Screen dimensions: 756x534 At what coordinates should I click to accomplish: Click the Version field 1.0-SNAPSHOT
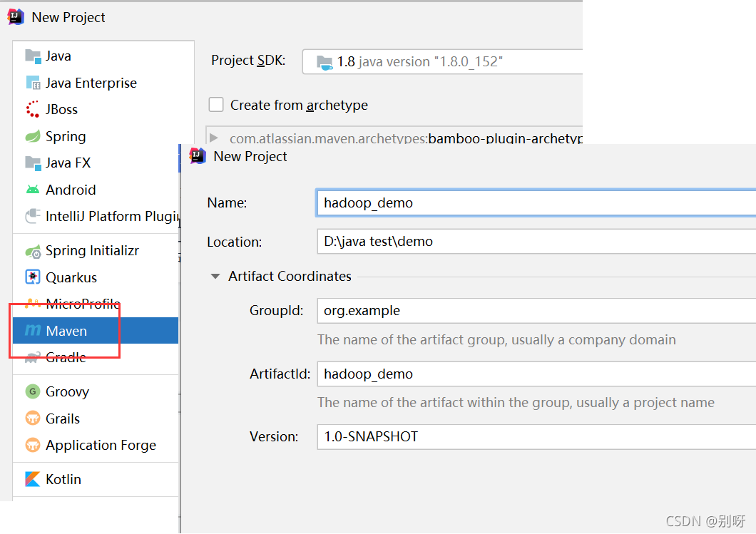(x=536, y=436)
